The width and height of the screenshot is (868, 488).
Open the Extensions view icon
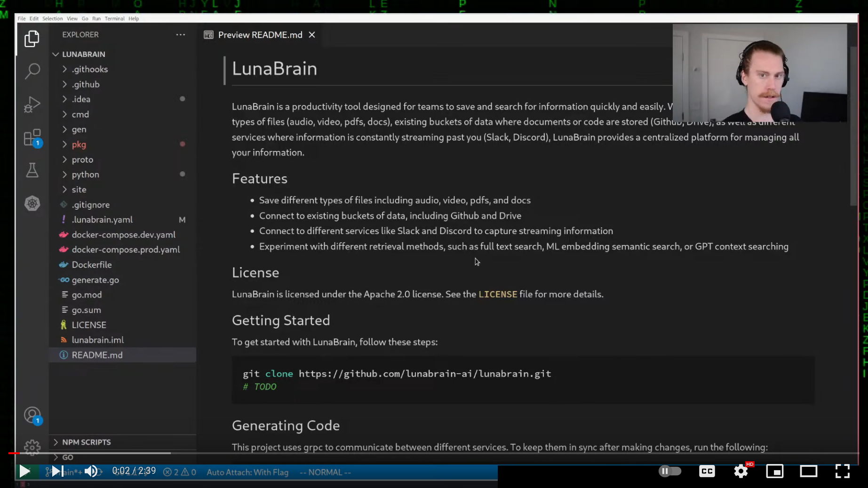click(x=32, y=138)
